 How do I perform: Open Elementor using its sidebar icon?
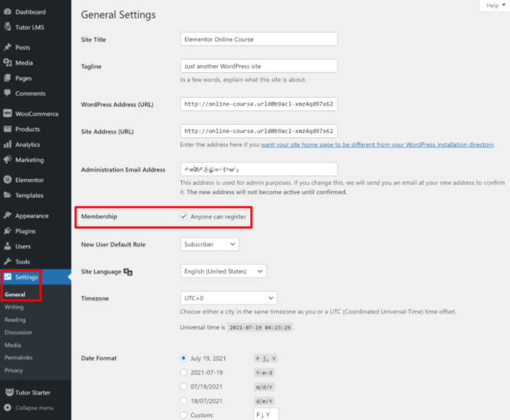pos(7,180)
